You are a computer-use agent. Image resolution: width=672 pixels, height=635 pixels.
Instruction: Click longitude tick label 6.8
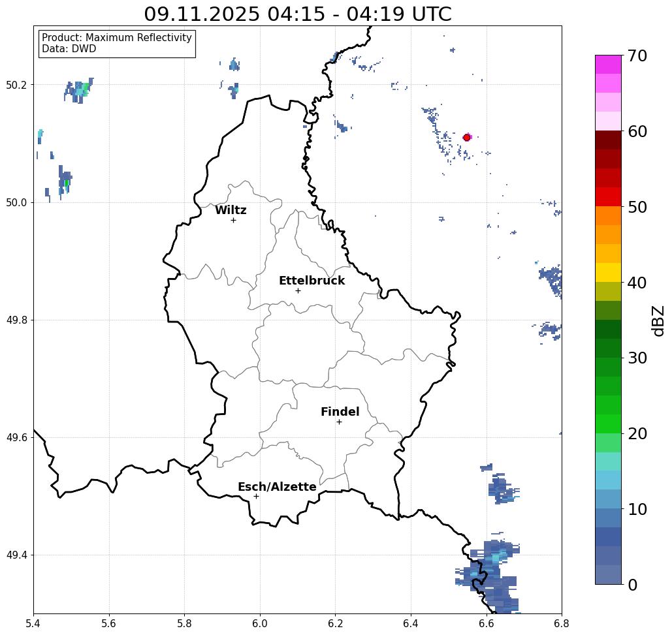click(x=562, y=623)
